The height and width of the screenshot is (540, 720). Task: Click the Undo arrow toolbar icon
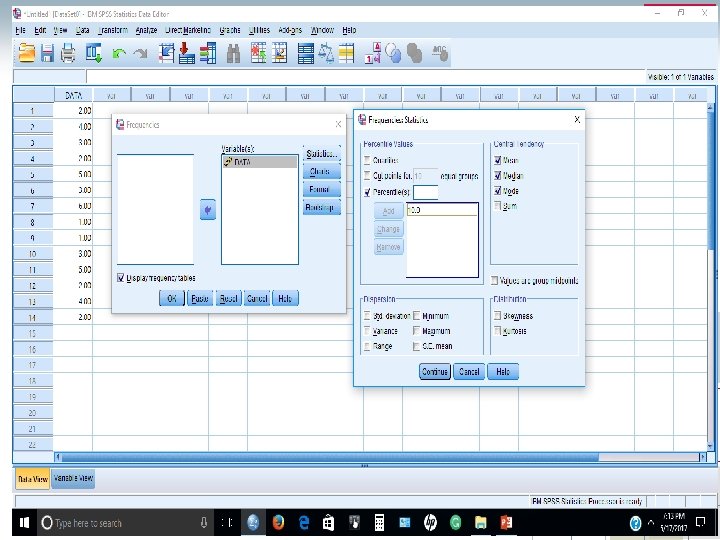119,54
